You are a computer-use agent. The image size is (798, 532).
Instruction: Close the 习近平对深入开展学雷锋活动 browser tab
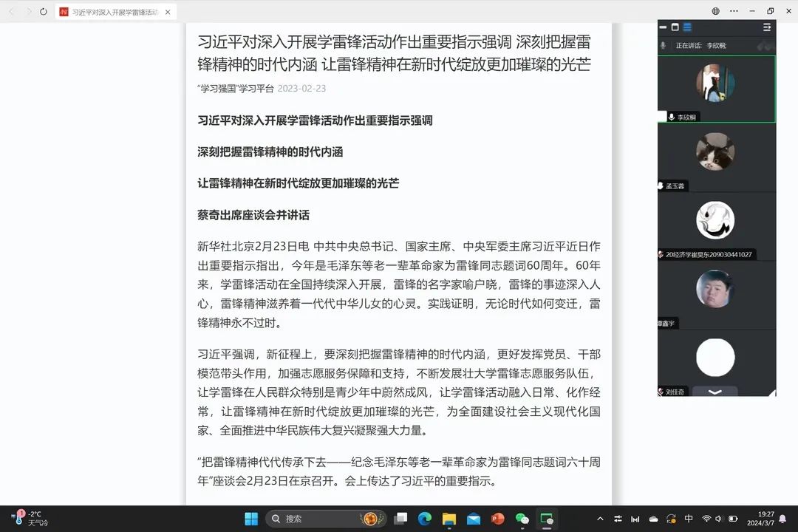click(x=168, y=13)
